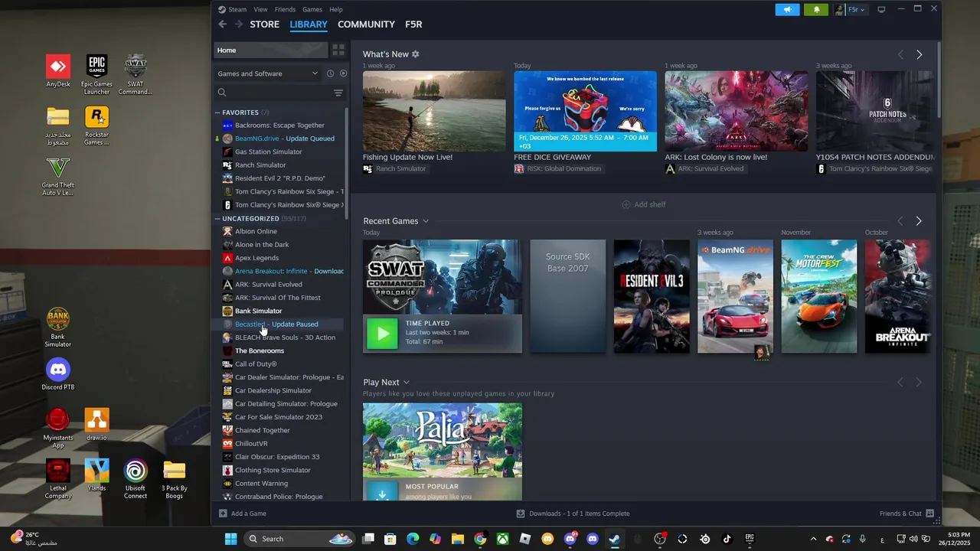The image size is (980, 551).
Task: Go back with the navigation arrow
Action: 223,24
